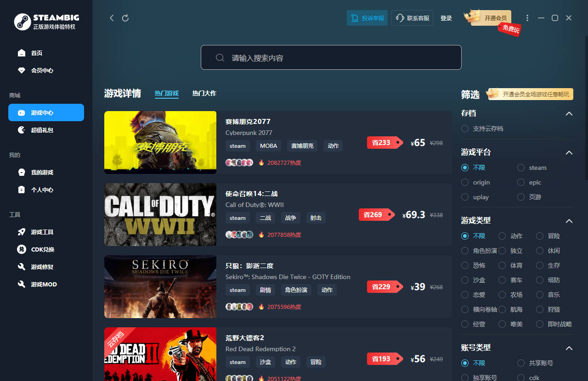Open the 超值礼包 icon

tap(22, 130)
